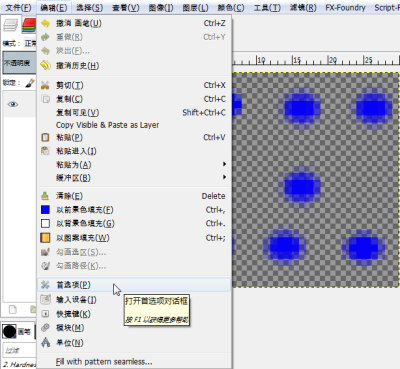400x369 pixels.
Task: Open the 滤镜(R) menu
Action: click(303, 7)
